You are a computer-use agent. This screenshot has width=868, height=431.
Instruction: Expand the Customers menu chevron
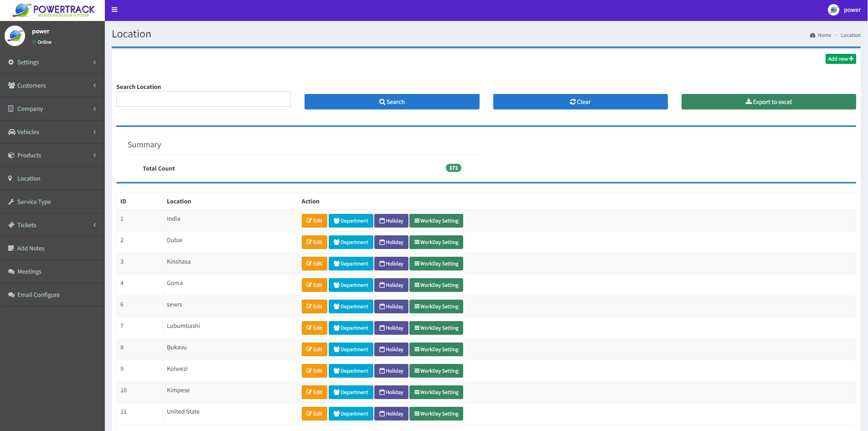(x=95, y=85)
